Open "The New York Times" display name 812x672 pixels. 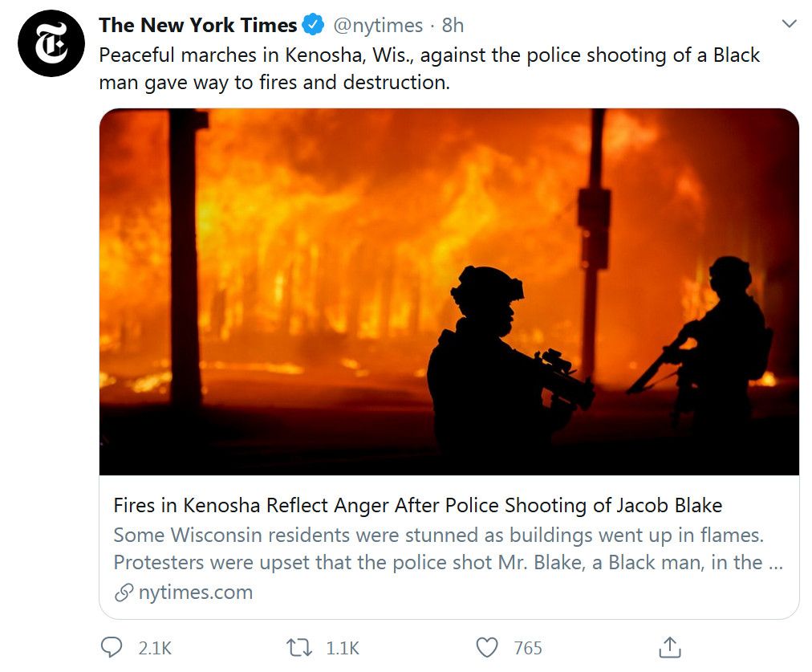pyautogui.click(x=198, y=26)
